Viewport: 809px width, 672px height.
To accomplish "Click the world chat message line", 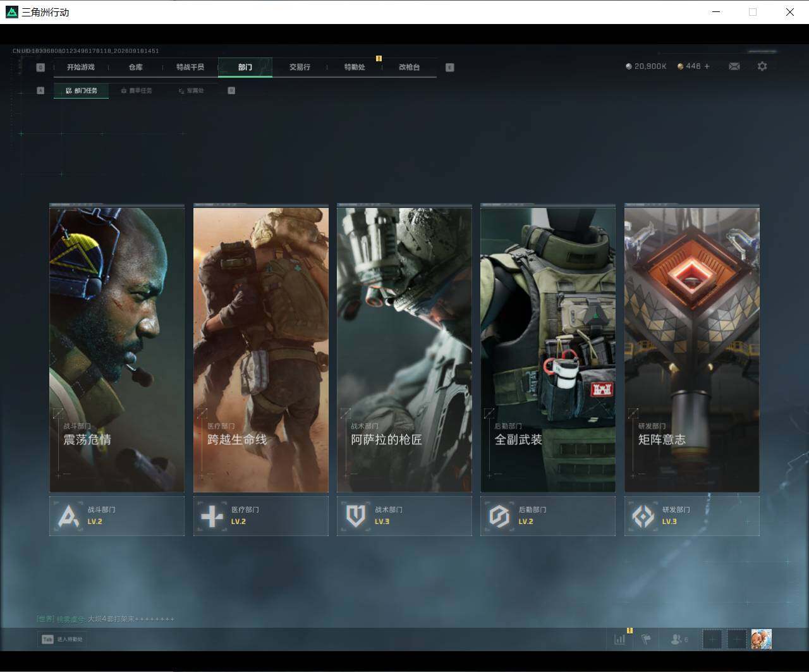I will pos(106,619).
